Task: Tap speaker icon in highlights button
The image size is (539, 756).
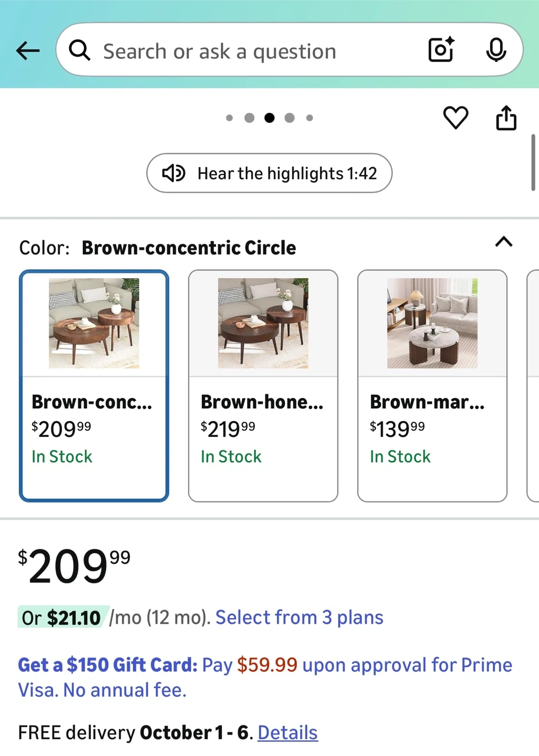Action: (x=173, y=173)
